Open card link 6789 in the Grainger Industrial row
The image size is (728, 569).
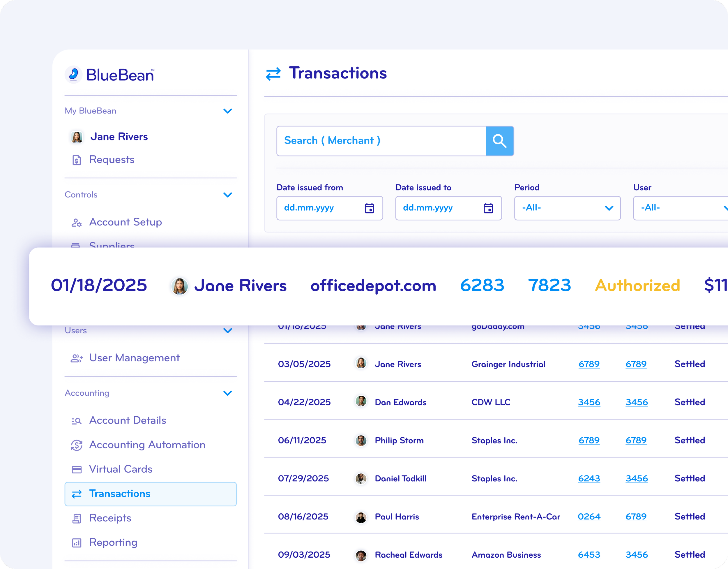(589, 364)
